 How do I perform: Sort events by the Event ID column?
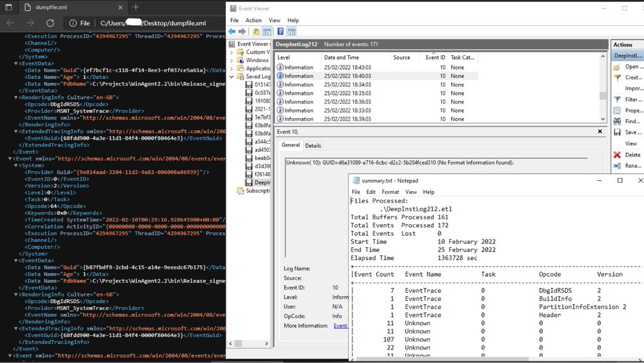coord(435,57)
